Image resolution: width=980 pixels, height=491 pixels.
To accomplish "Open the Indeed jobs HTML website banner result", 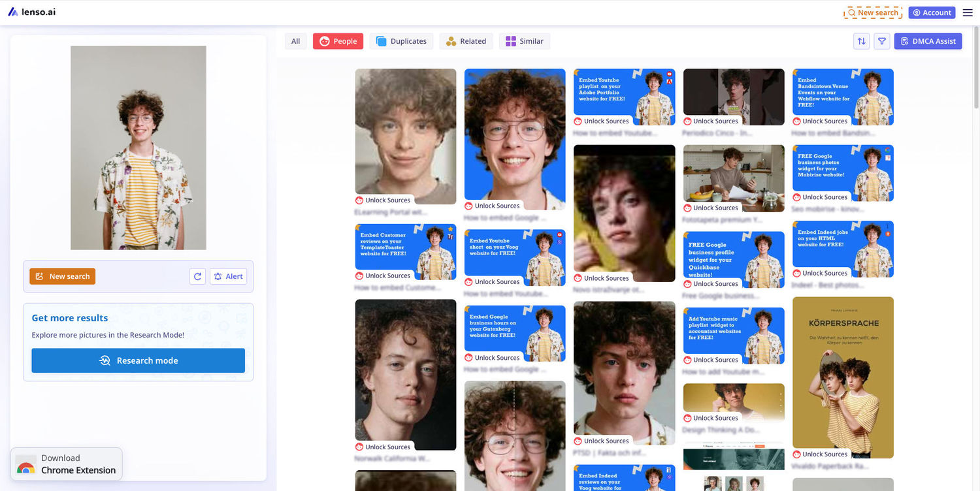I will (843, 249).
